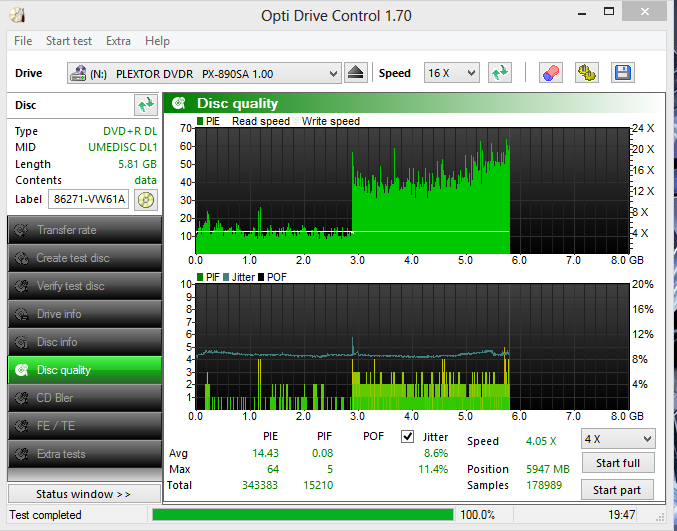The height and width of the screenshot is (531, 677).
Task: Click the Jitter max 11.4%
Action: pyautogui.click(x=433, y=469)
